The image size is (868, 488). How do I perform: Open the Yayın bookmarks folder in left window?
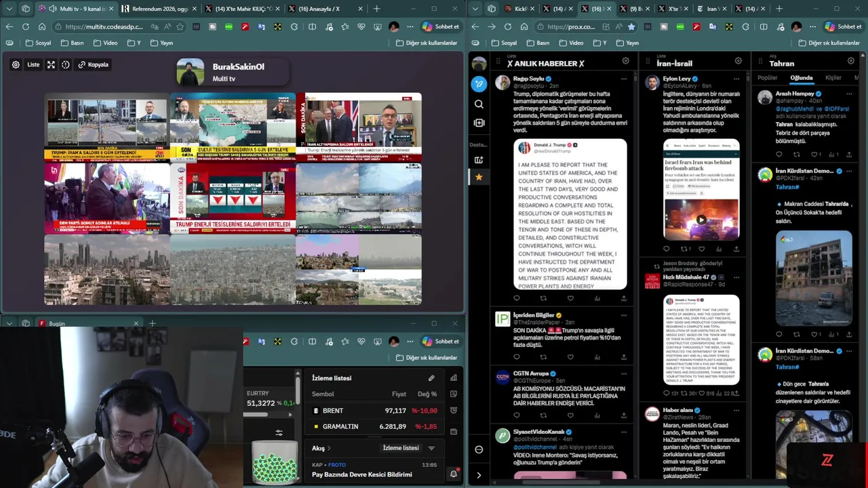tap(161, 43)
